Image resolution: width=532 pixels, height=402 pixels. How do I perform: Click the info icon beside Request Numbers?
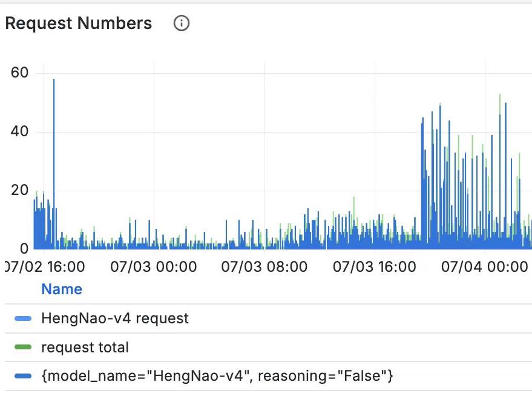click(182, 24)
